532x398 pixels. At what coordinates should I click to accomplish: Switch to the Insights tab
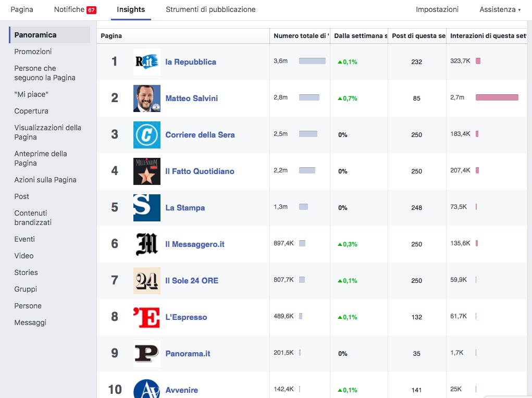click(x=131, y=9)
